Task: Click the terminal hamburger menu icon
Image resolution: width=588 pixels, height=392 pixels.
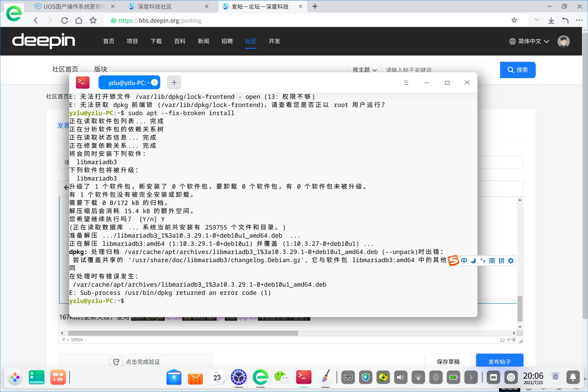Action: (406, 82)
